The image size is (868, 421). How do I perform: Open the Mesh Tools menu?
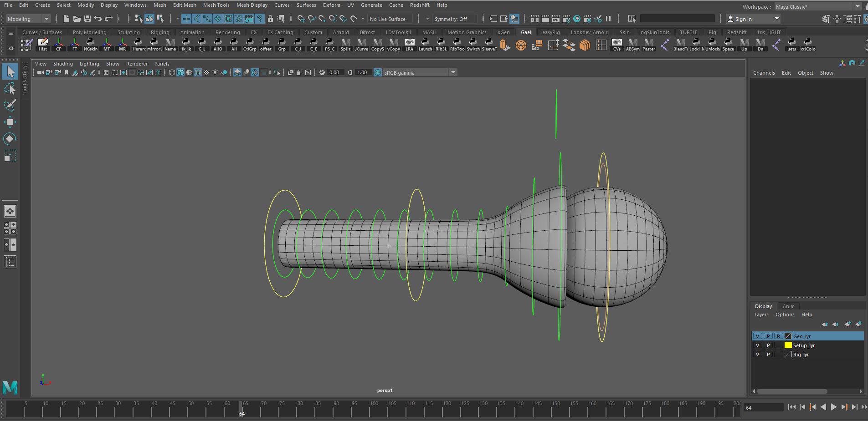216,5
